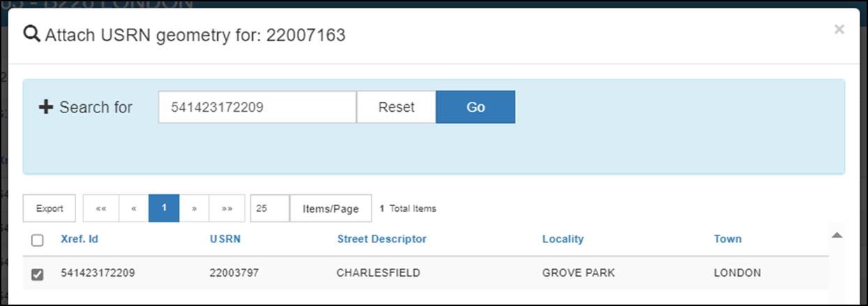868x306 pixels.
Task: Go to the next results page
Action: (x=194, y=208)
